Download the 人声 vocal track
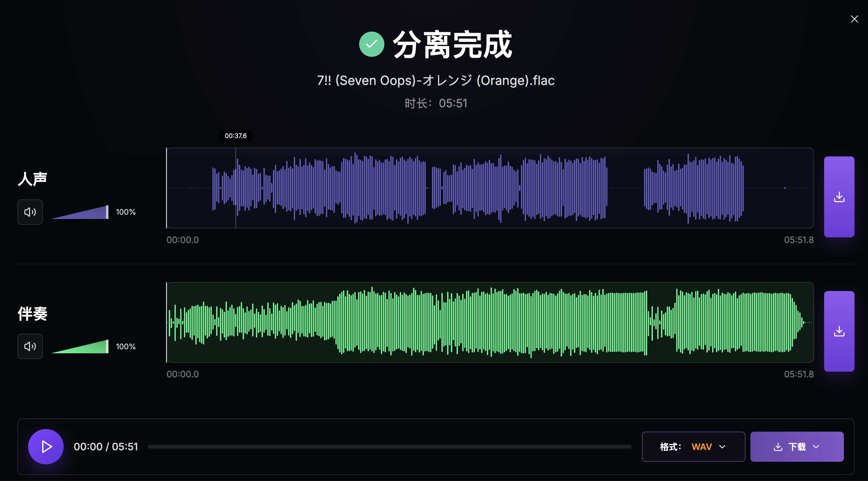 [x=839, y=197]
